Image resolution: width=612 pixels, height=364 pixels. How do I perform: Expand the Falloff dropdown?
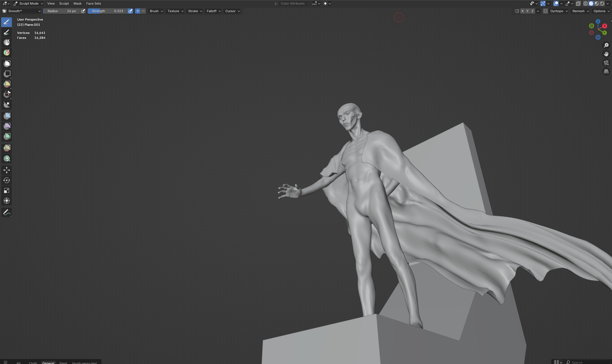213,11
